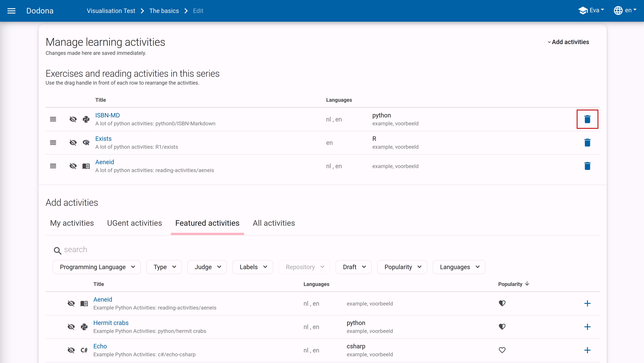Add Hermit crabs activity with plus icon
This screenshot has width=644, height=363.
(x=587, y=327)
